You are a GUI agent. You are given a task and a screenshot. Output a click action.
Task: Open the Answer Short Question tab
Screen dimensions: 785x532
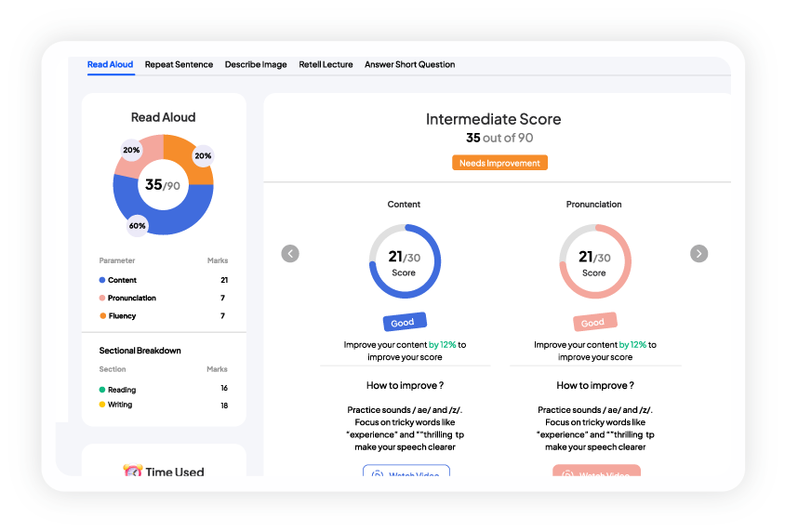click(x=409, y=64)
